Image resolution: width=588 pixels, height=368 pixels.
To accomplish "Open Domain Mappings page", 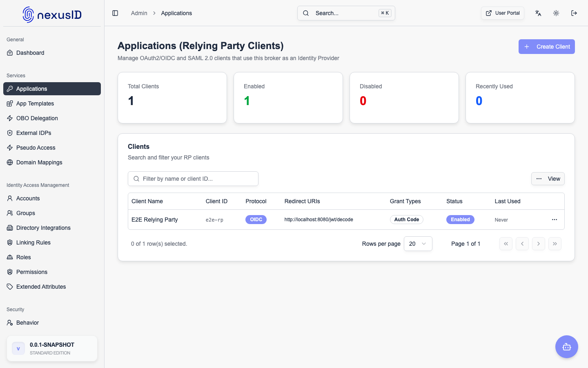I will (x=52, y=162).
